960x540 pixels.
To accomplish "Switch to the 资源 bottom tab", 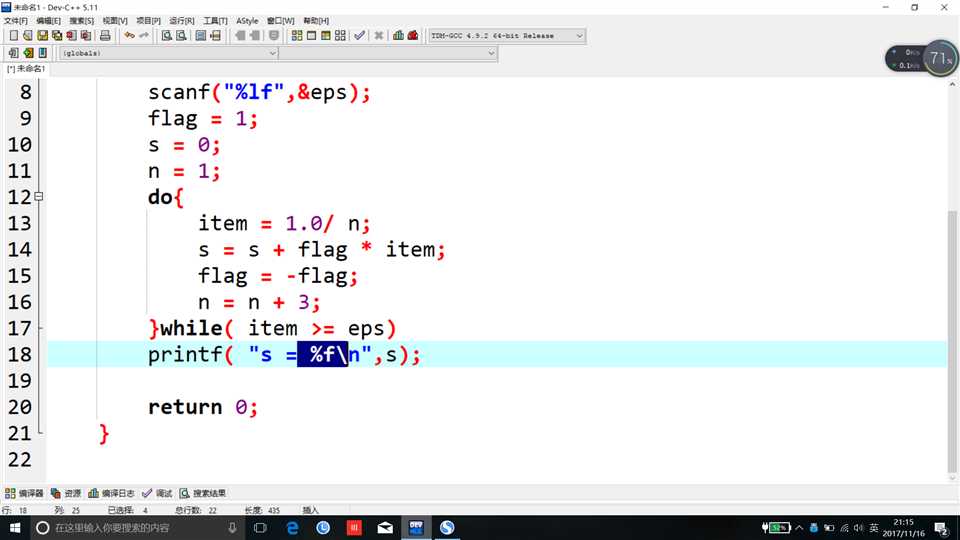I will [x=66, y=493].
